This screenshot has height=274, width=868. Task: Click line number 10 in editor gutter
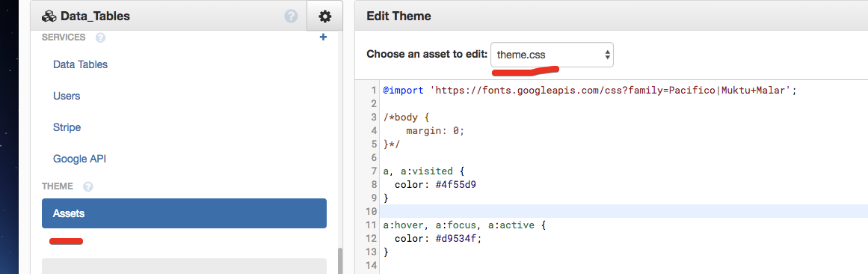coord(372,212)
